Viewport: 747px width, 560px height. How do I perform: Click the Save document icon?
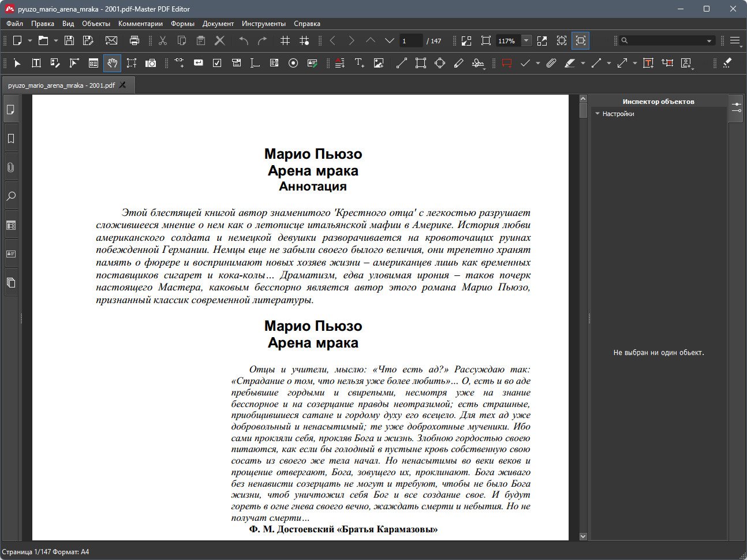[x=69, y=40]
